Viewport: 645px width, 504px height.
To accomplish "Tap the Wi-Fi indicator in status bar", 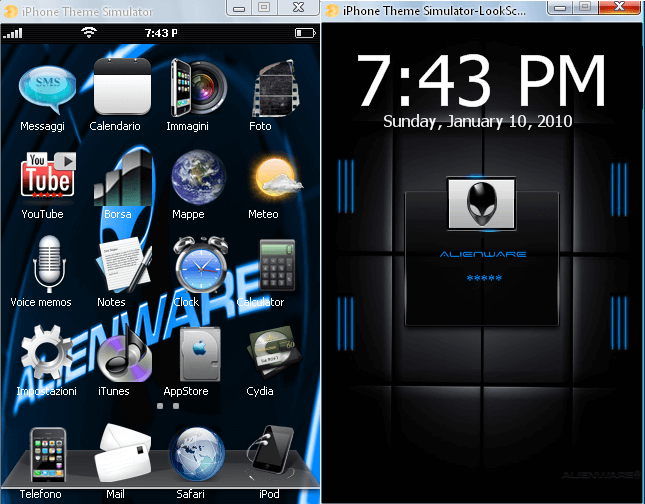I will 89,32.
